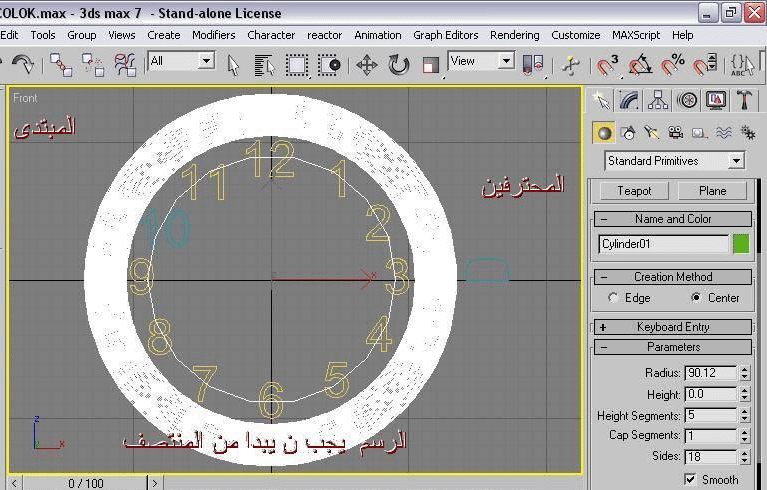Screen dimensions: 767x490
Task: Click Front viewport label
Action: point(25,98)
